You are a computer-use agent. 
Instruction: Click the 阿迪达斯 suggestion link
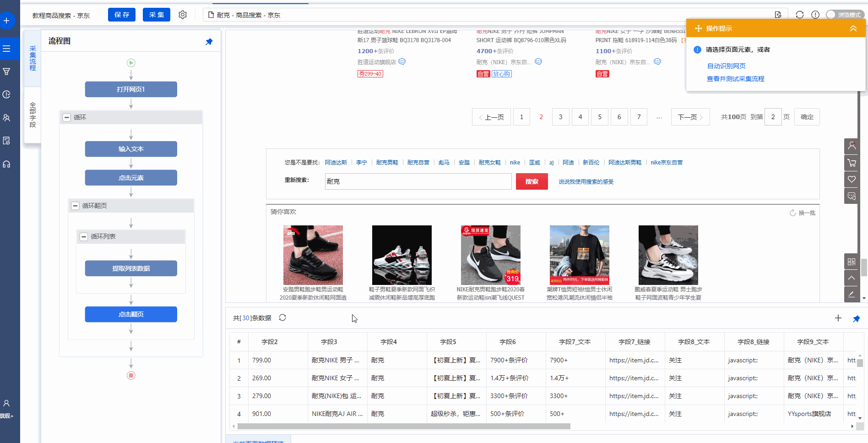tap(336, 162)
